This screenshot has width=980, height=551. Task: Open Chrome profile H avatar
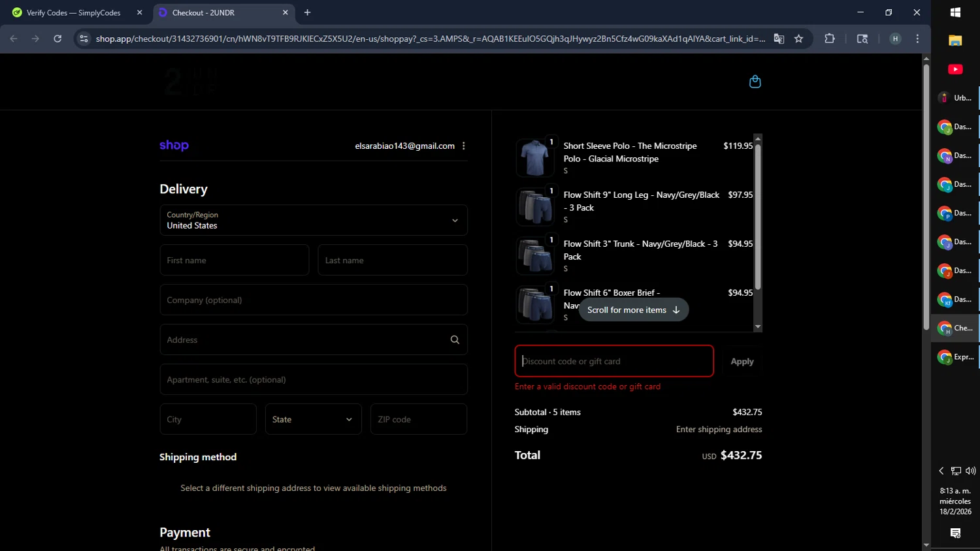coord(895,39)
